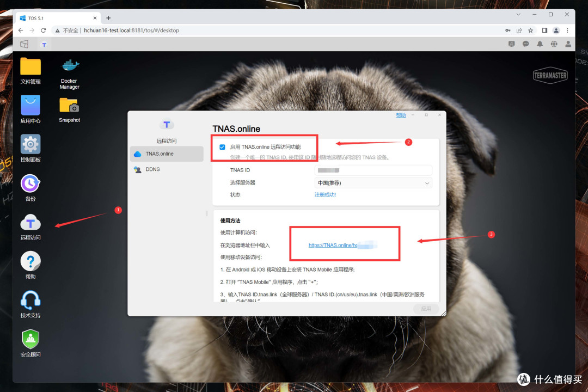Open the 文件管理 file manager icon
The height and width of the screenshot is (392, 588).
tap(30, 67)
